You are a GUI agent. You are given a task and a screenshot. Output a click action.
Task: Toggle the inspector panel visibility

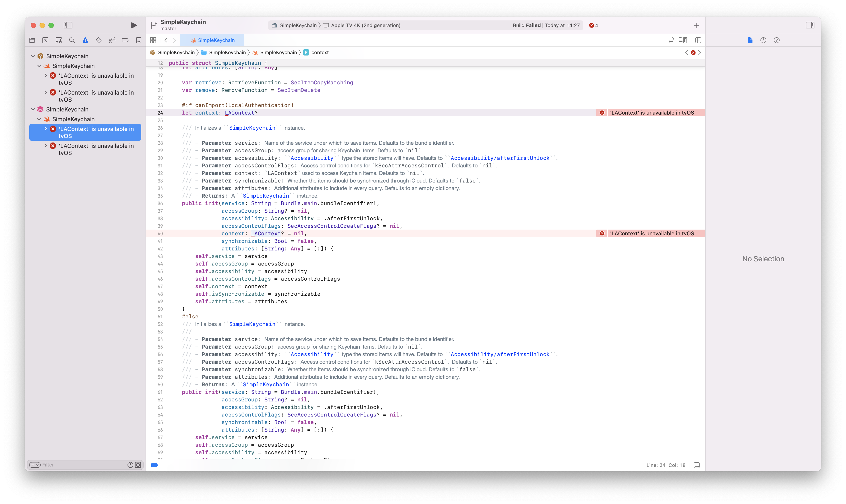810,25
